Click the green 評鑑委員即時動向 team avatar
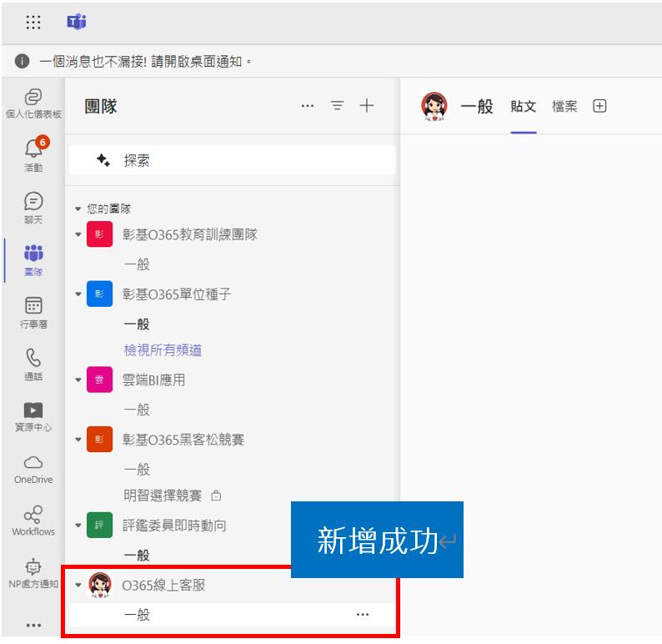Screen dimensions: 662x644 pyautogui.click(x=100, y=525)
